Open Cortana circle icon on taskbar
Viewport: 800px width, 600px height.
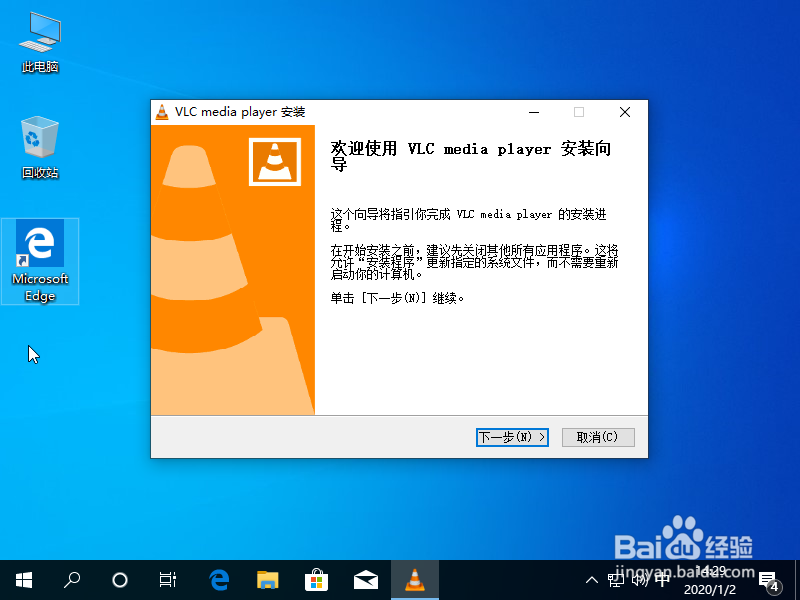[119, 580]
